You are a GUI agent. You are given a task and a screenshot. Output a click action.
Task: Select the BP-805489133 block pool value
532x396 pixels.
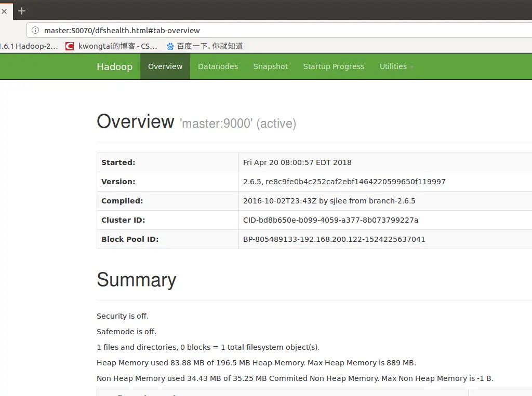click(x=334, y=239)
